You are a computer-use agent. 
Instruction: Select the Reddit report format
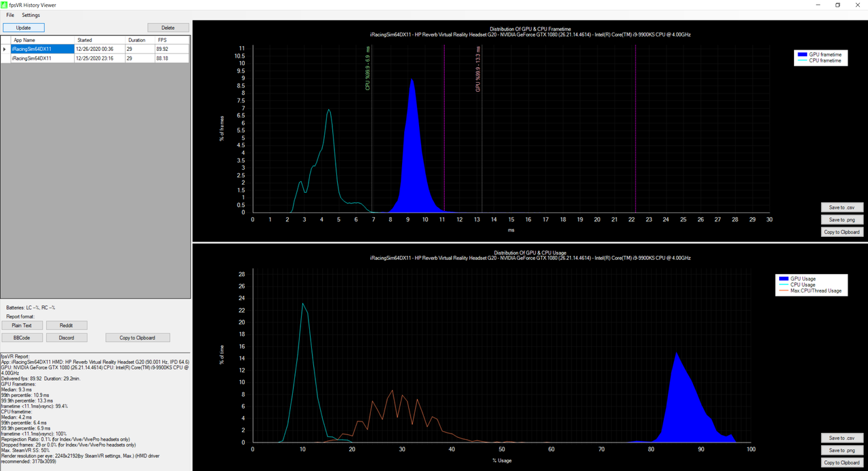pos(66,325)
